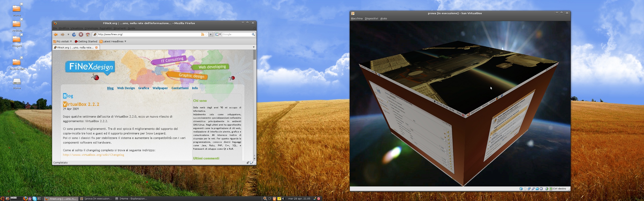This screenshot has height=201, width=644.
Task: Select the FiNeX.org browser tab
Action: (x=76, y=47)
